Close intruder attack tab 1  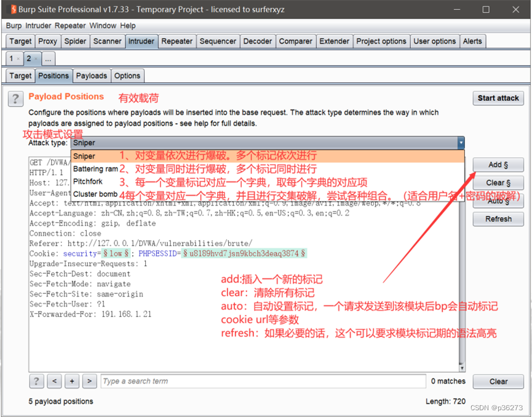click(18, 59)
